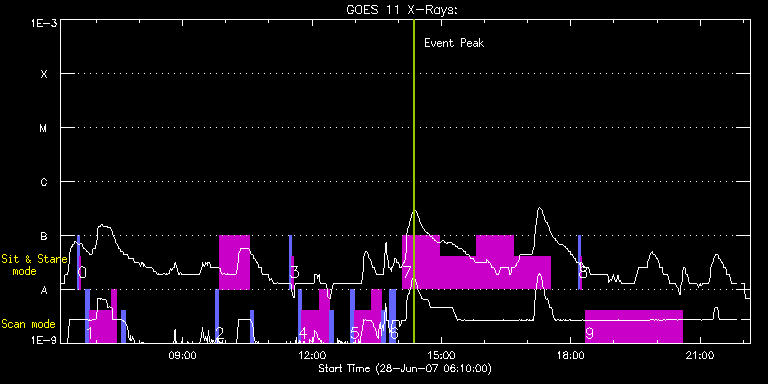Select the 'Scan mode' label
Viewport: 768px width, 384px height.
click(28, 324)
